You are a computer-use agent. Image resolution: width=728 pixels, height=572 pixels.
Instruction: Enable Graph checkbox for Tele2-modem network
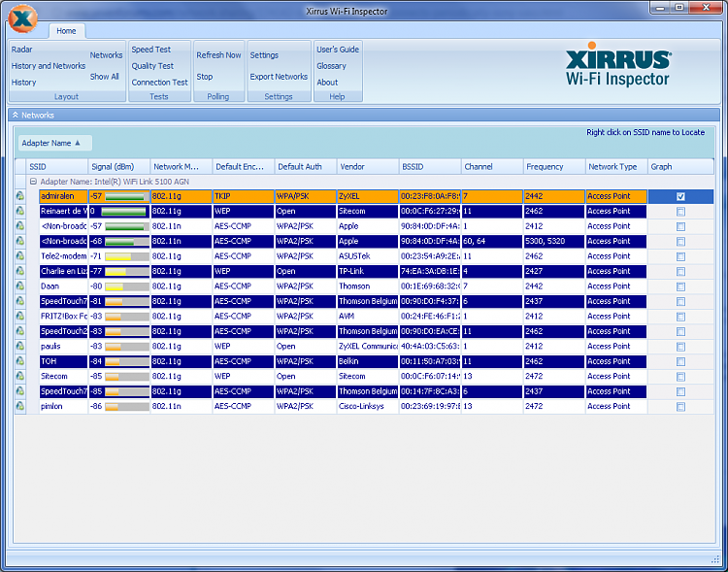[x=680, y=256]
